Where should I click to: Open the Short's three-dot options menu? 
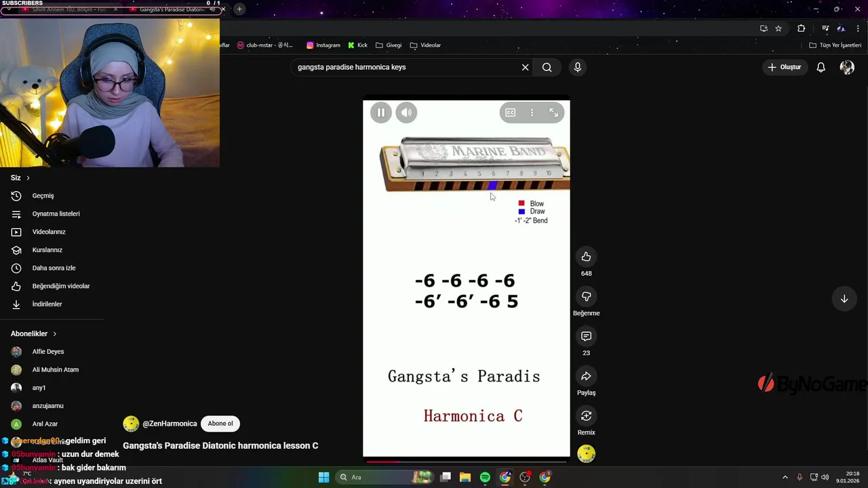click(532, 113)
